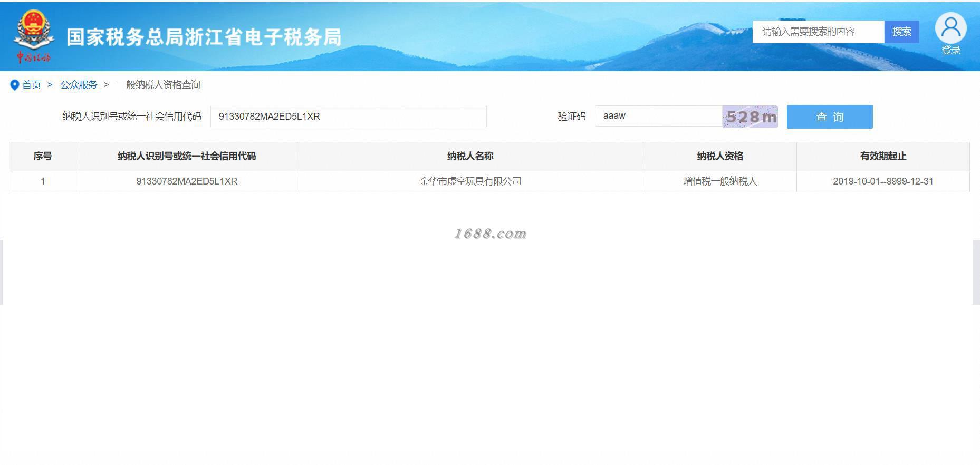Click the 序号 column header
The width and height of the screenshot is (980, 465).
[43, 156]
